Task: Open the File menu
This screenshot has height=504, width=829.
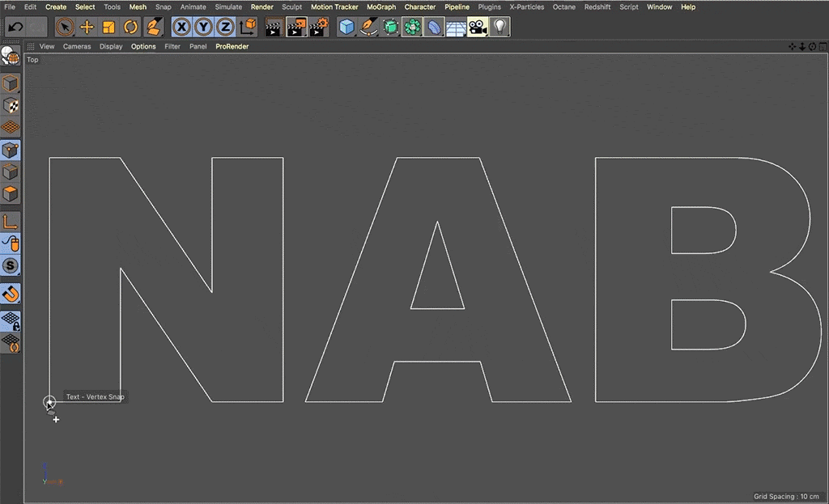Action: (x=10, y=6)
